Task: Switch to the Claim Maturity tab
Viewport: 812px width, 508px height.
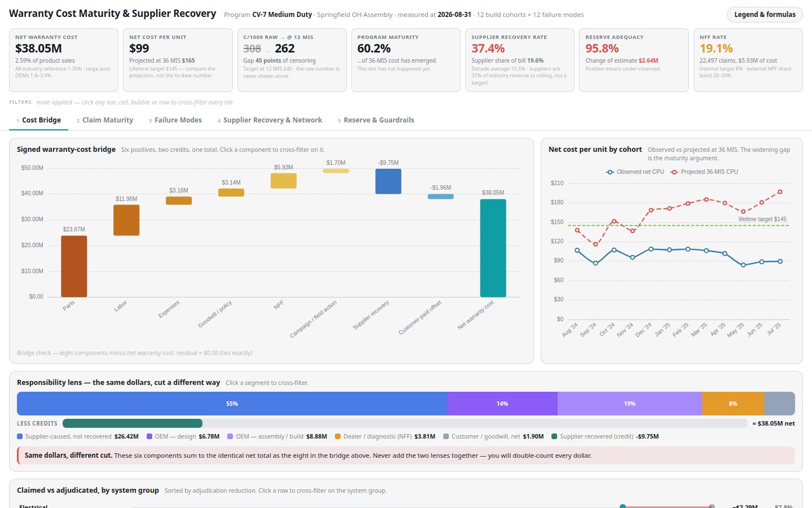Action: click(105, 120)
